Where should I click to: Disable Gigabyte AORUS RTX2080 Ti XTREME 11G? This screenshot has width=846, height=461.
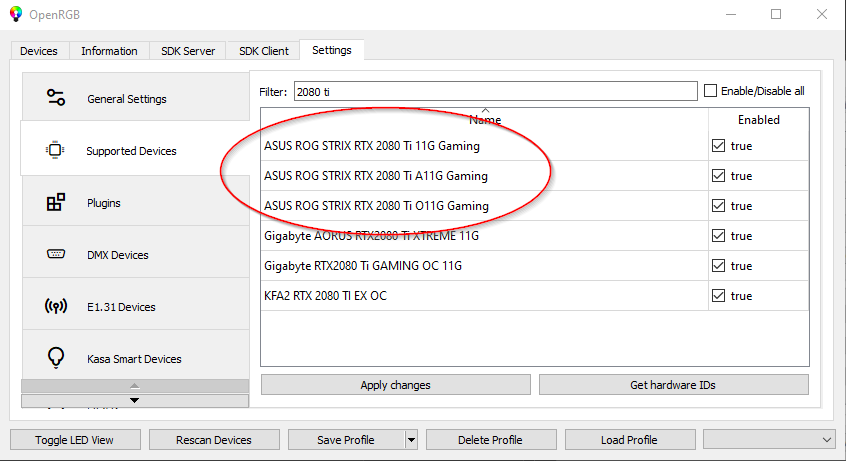click(718, 236)
